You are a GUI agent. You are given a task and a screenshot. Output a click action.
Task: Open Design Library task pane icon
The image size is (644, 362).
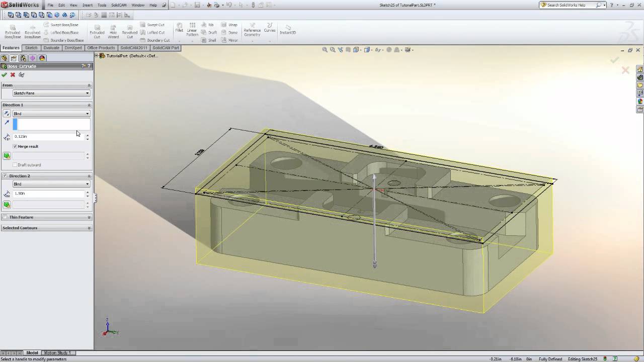[x=640, y=77]
